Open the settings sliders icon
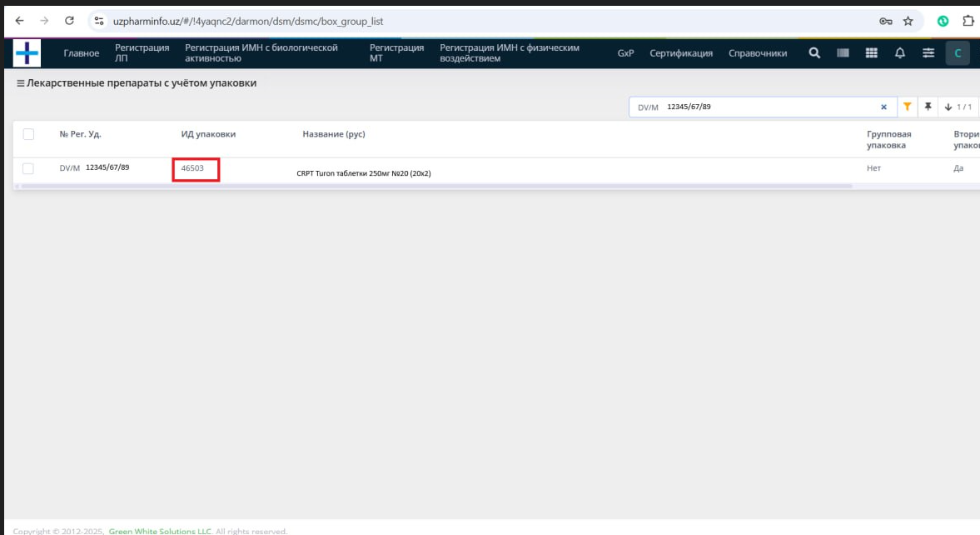 (x=928, y=53)
